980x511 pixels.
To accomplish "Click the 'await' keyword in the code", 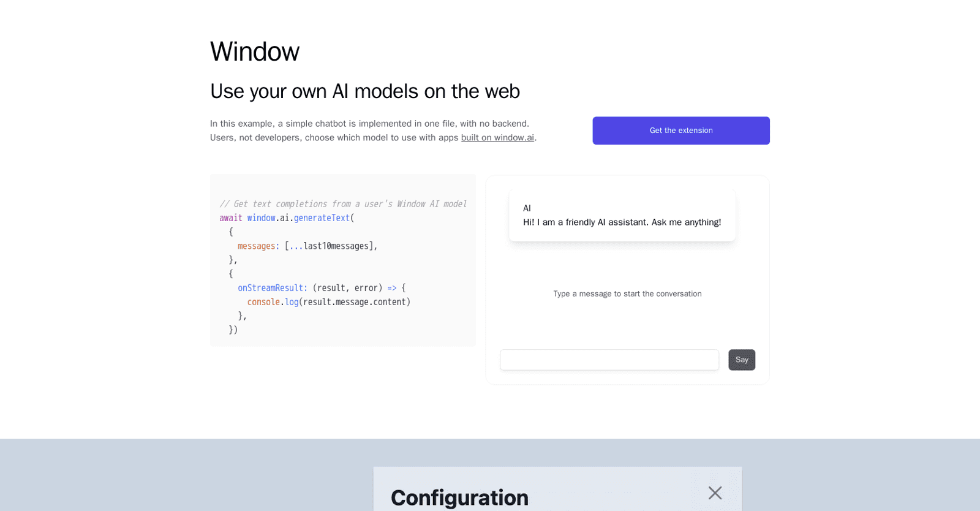I will (230, 218).
